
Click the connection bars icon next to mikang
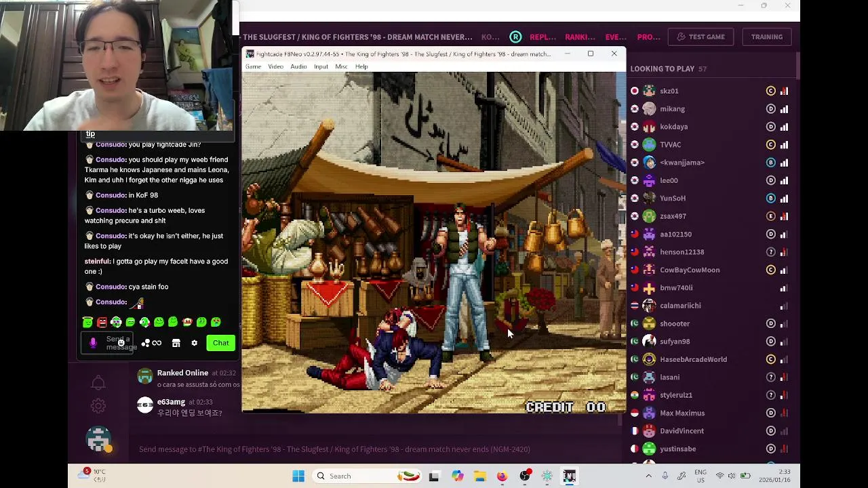coord(784,108)
